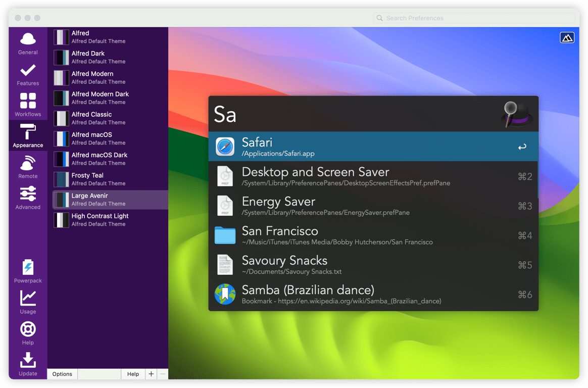
Task: Click the Alfred hat logo in preview
Action: (517, 114)
